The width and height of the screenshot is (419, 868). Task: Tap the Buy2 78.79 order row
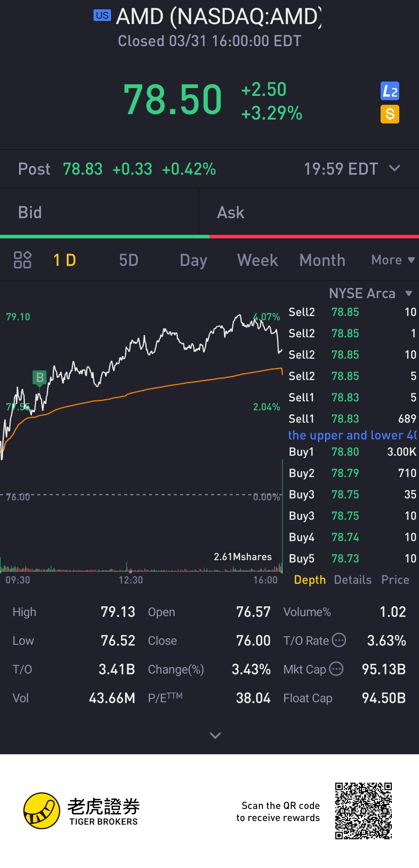click(x=352, y=473)
